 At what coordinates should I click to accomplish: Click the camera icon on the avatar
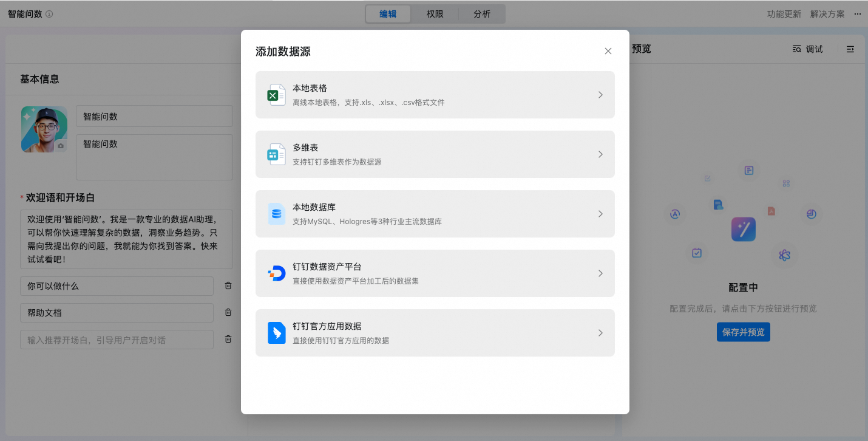[61, 146]
